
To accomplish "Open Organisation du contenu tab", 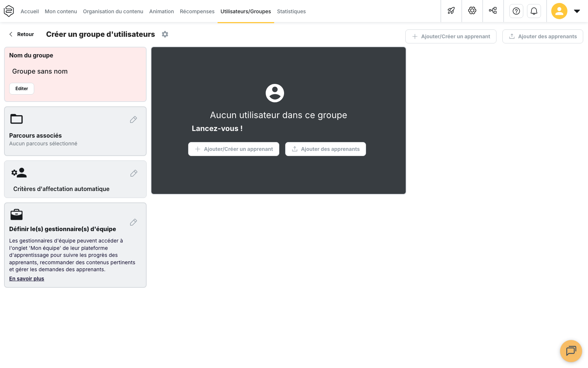I will tap(113, 11).
